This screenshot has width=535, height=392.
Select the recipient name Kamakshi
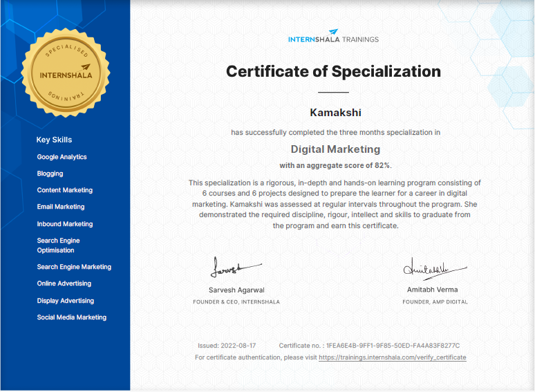pos(335,113)
